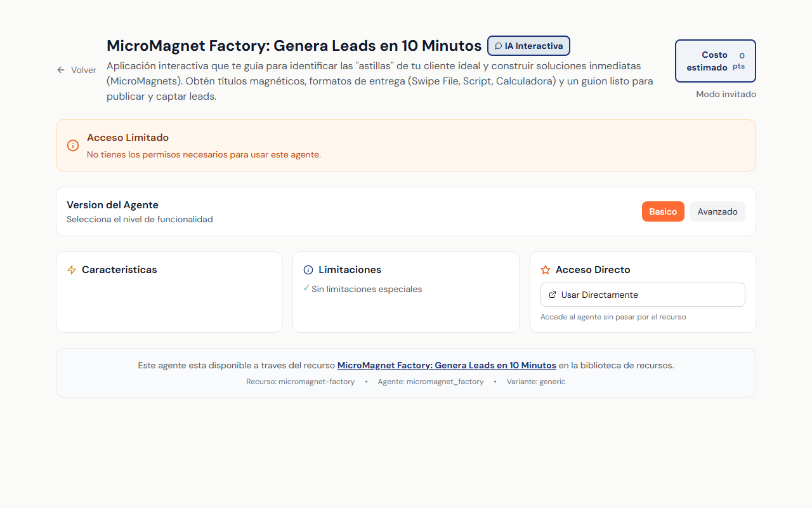Open the Costo estimado points box

[715, 61]
